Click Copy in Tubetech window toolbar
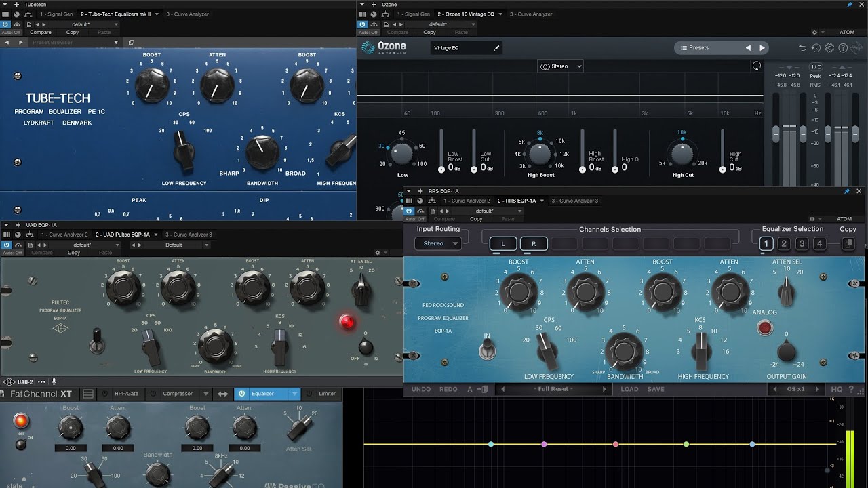The height and width of the screenshot is (488, 868). 73,32
